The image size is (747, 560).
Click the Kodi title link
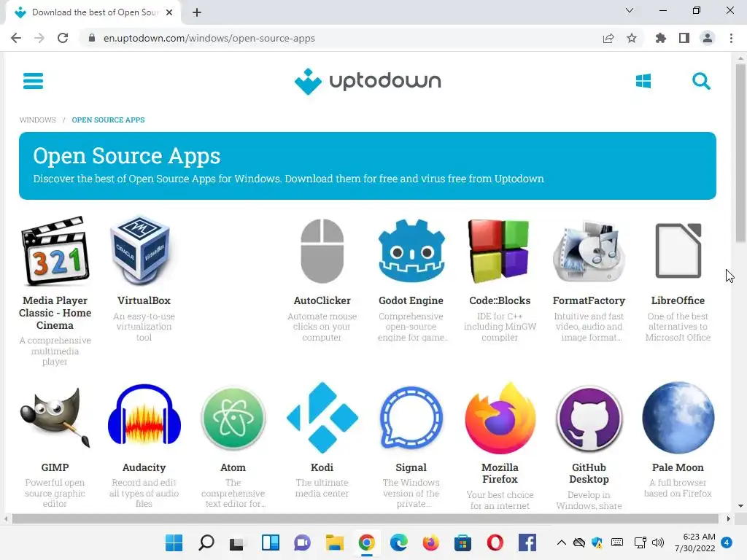coord(322,467)
